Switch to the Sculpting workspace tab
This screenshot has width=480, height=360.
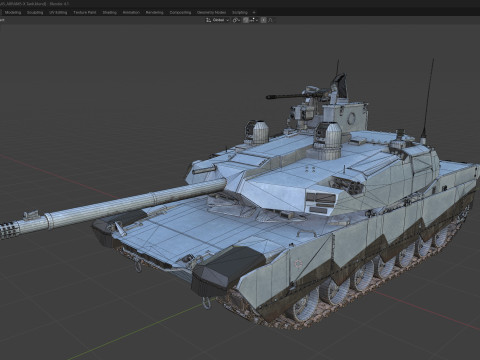click(35, 12)
